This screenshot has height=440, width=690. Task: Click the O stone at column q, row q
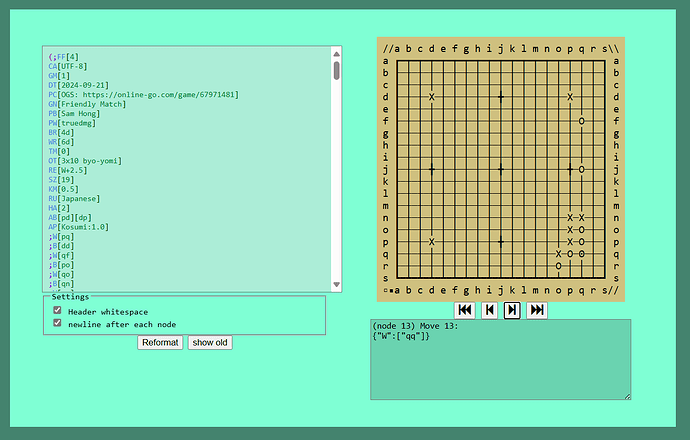582,254
